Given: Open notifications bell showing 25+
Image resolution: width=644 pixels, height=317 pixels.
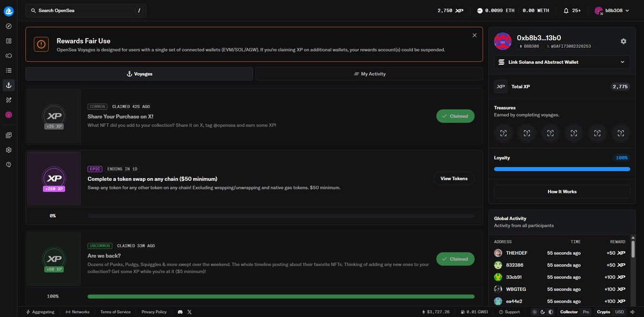Looking at the screenshot, I should point(572,11).
